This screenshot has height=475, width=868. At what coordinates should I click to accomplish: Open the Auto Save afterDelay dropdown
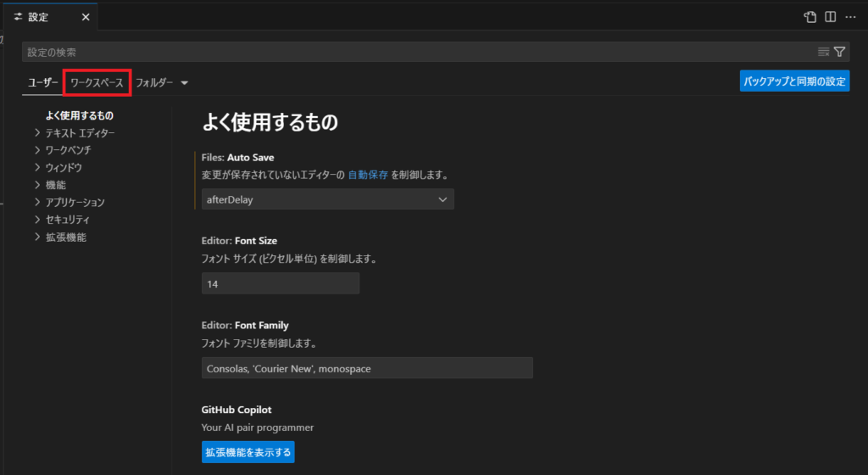point(327,199)
